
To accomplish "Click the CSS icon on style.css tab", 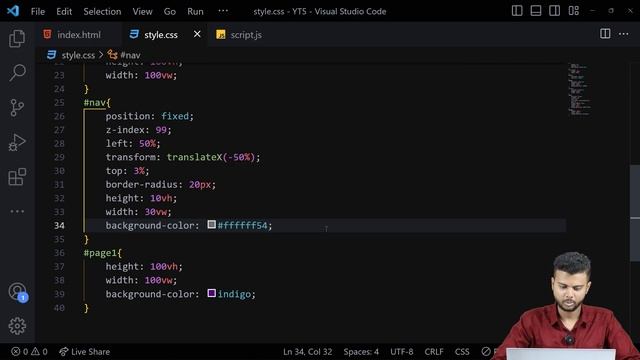I will pyautogui.click(x=134, y=34).
